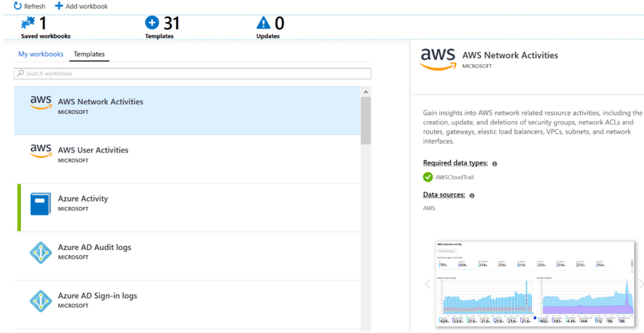Show next preview image with right chevron
The width and height of the screenshot is (644, 333).
pyautogui.click(x=640, y=284)
